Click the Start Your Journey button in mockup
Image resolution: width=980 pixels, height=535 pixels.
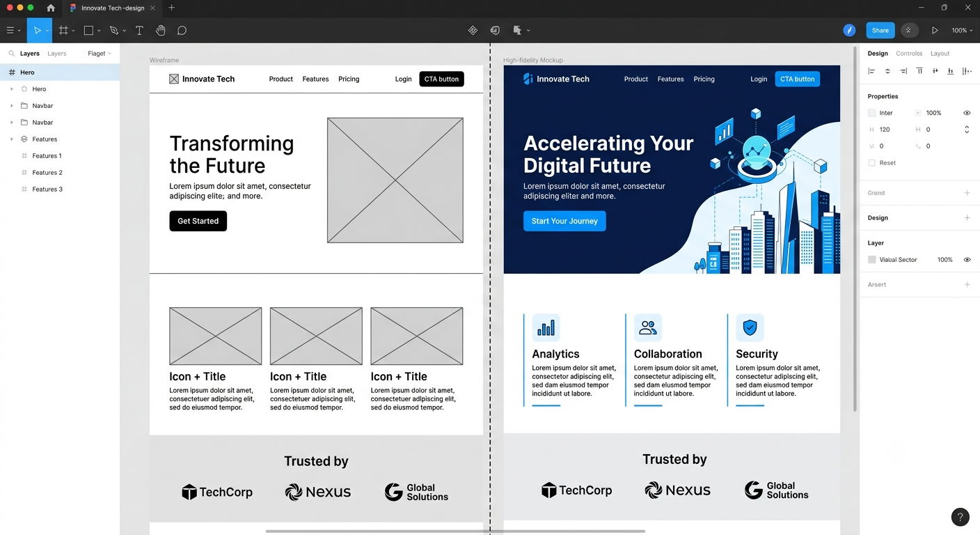tap(564, 222)
